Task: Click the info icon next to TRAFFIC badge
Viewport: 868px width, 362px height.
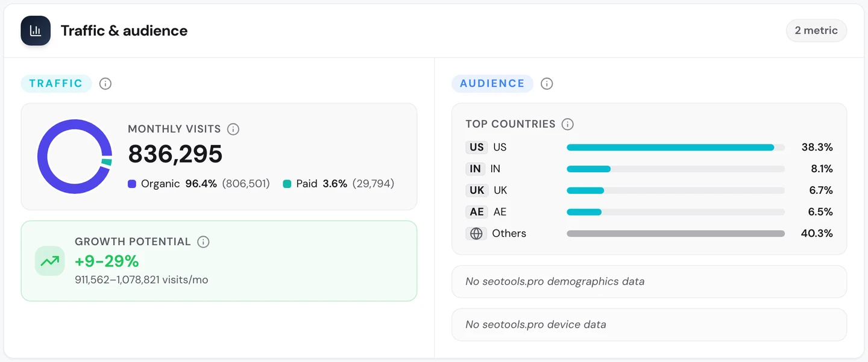Action: 105,84
